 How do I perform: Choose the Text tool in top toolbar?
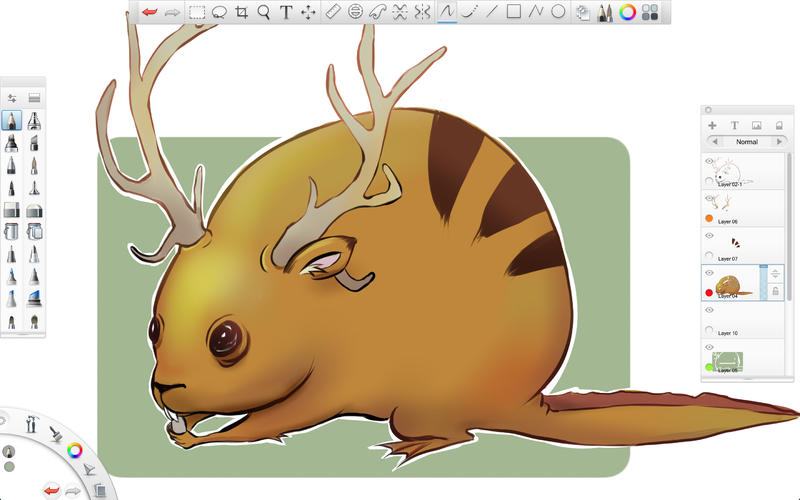286,12
